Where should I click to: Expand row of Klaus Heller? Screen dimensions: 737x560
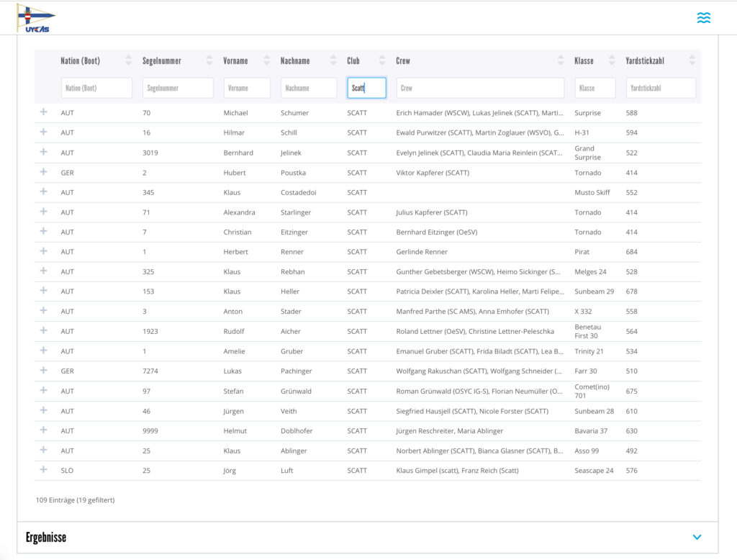tap(44, 291)
